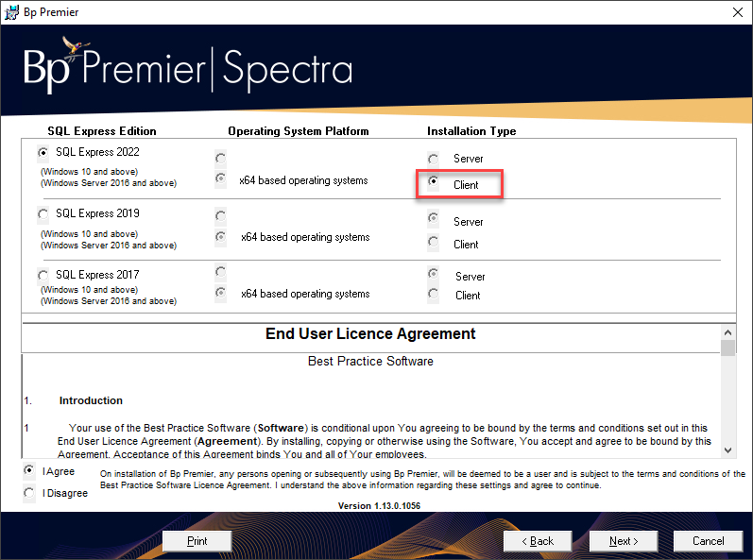The width and height of the screenshot is (753, 560).
Task: Click the licence agreement scrollbar thumb
Action: coord(728,348)
